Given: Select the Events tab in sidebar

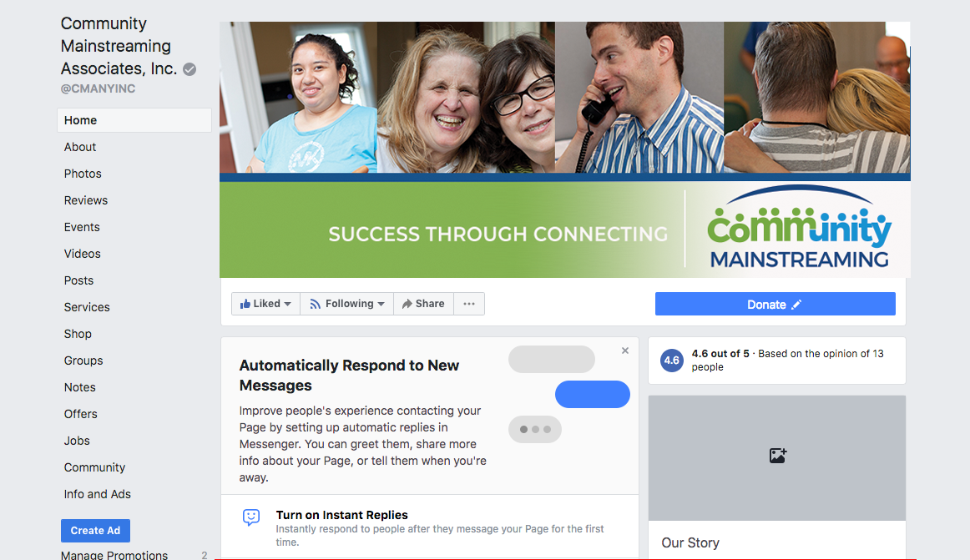Looking at the screenshot, I should click(82, 227).
